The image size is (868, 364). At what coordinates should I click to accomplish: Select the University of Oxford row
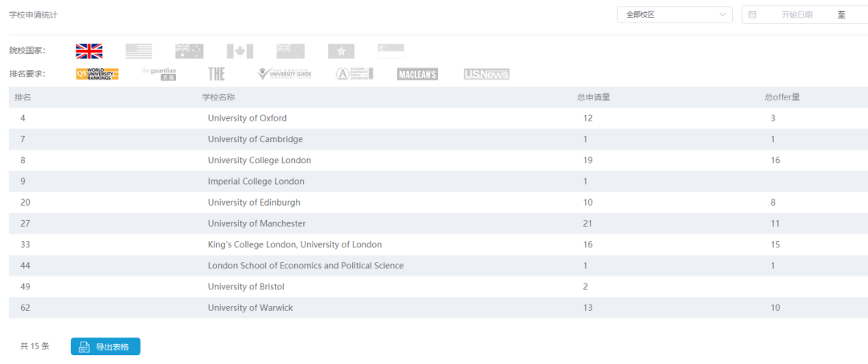439,118
